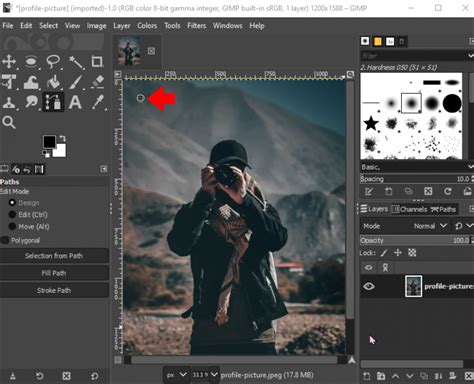This screenshot has width=474, height=384.
Task: Select the Fuzzy Select wand tool
Action: (x=76, y=62)
